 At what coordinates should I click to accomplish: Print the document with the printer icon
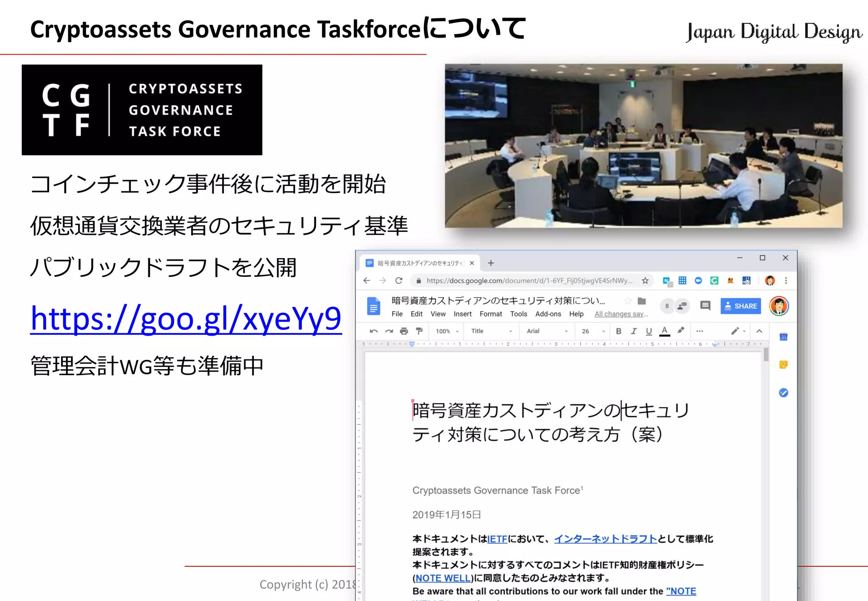[x=404, y=331]
